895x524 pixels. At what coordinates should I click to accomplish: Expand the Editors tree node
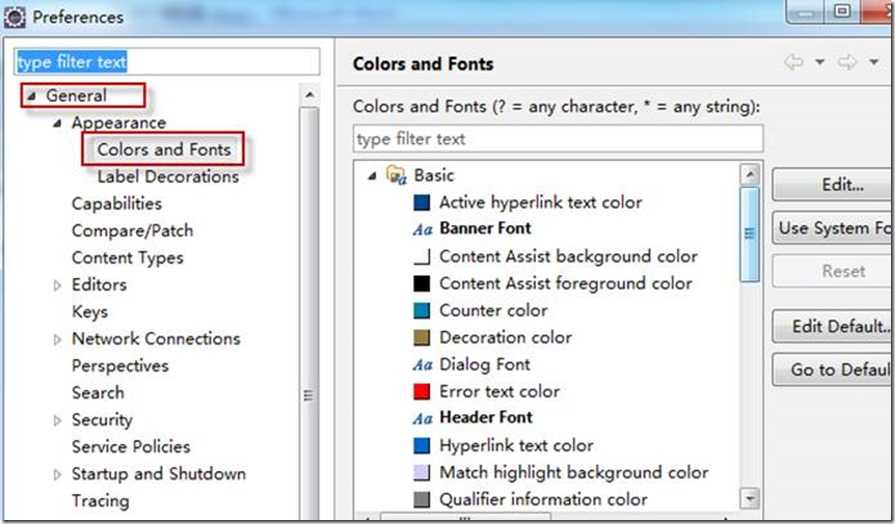tap(57, 285)
